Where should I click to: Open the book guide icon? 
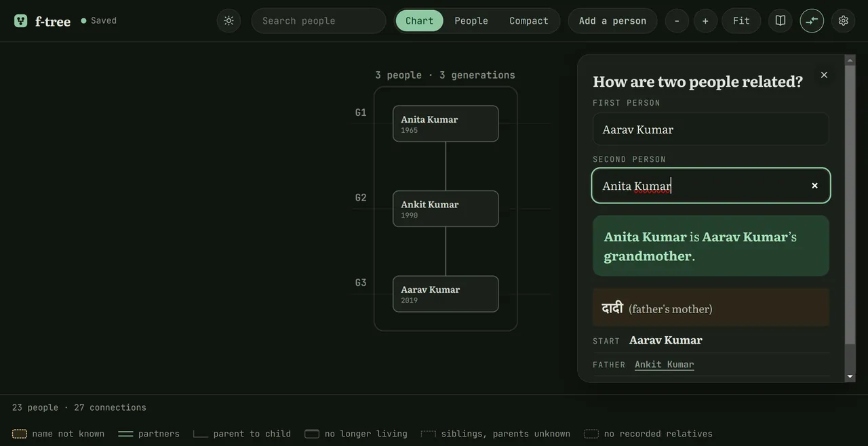coord(781,20)
